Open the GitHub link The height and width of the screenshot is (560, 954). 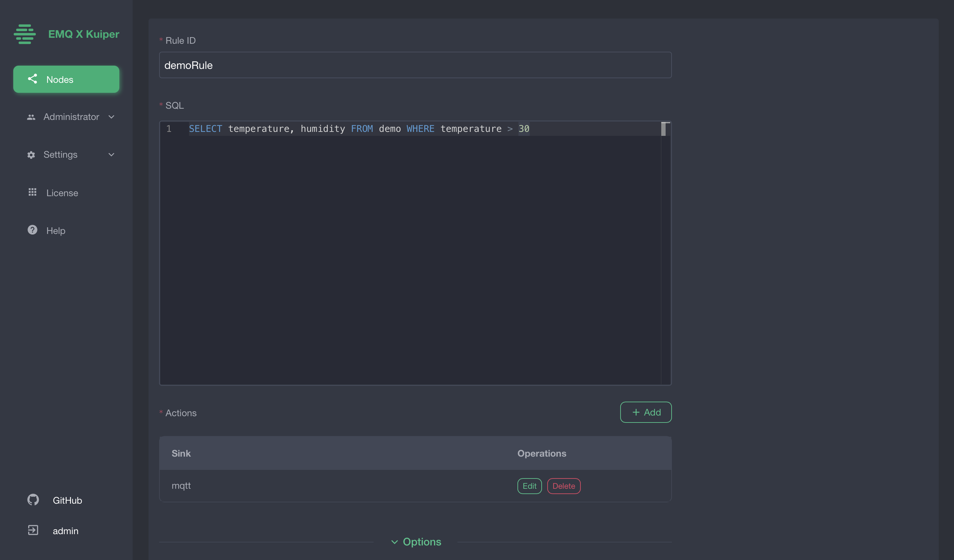tap(67, 500)
